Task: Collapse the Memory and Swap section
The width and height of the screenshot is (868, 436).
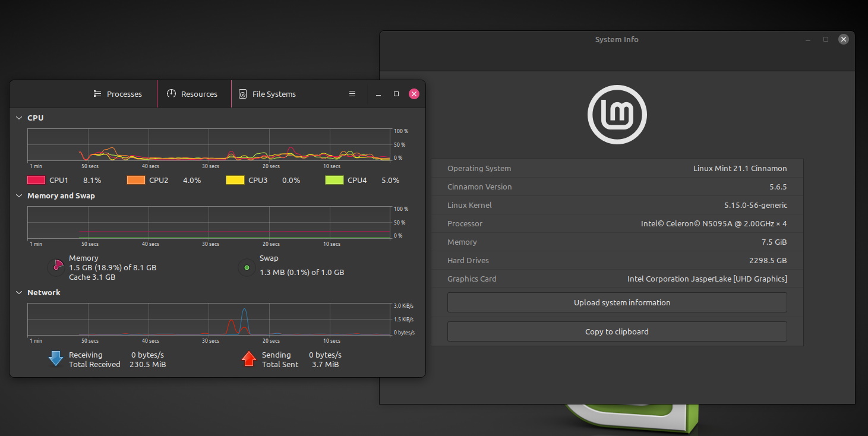Action: coord(19,195)
